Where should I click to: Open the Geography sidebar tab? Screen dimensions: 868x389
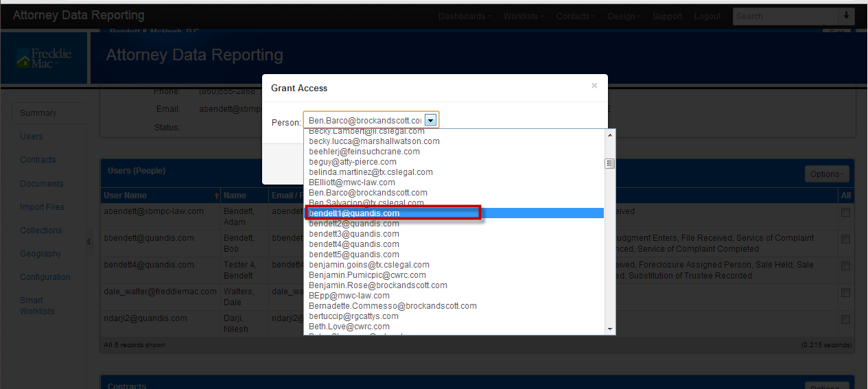(x=40, y=254)
